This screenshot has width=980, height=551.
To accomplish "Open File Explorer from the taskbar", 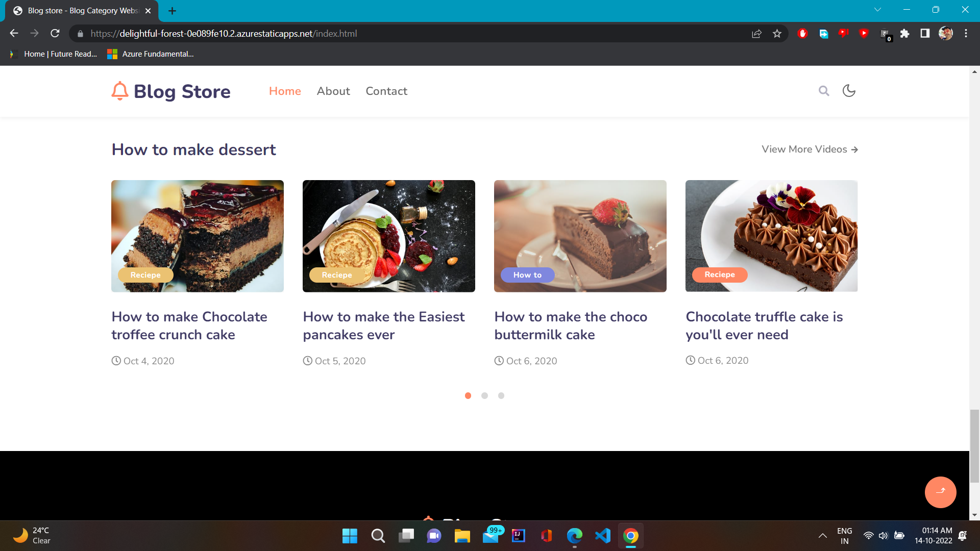I will 462,536.
